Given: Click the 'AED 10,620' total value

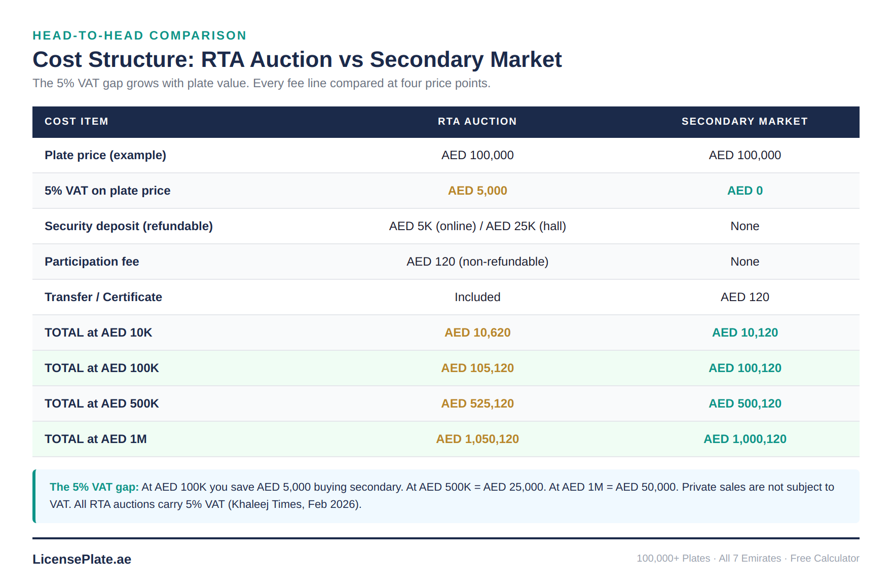Looking at the screenshot, I should click(x=477, y=333).
